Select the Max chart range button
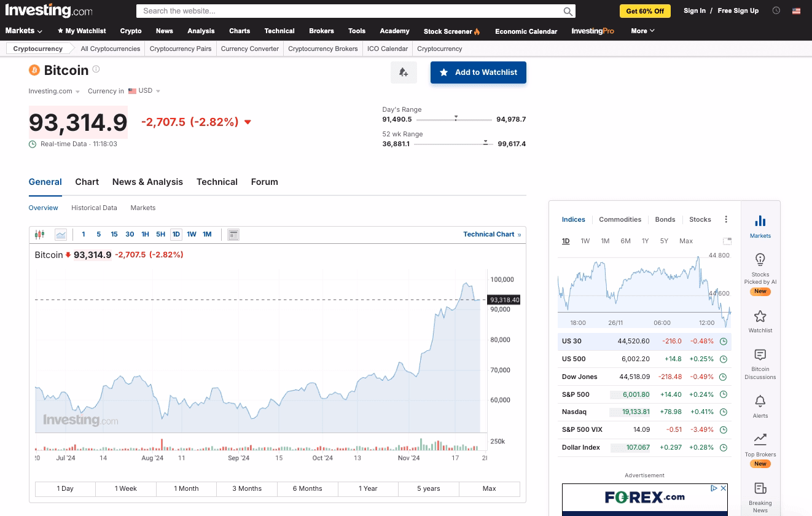This screenshot has width=812, height=516. (489, 488)
